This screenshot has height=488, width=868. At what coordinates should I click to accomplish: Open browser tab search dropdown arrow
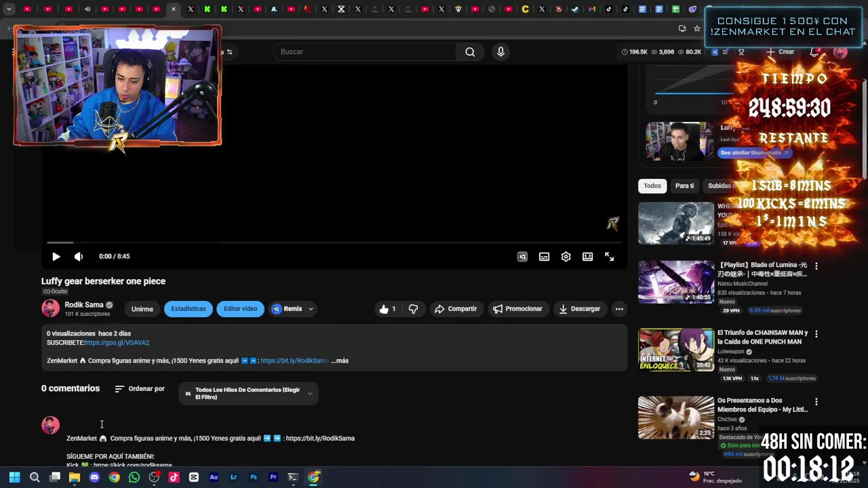tap(9, 9)
